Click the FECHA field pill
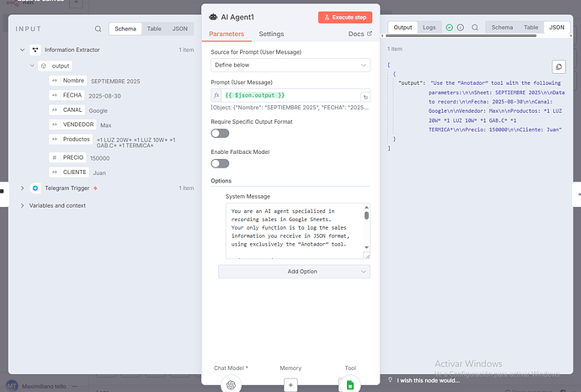The image size is (581, 392). pos(67,95)
